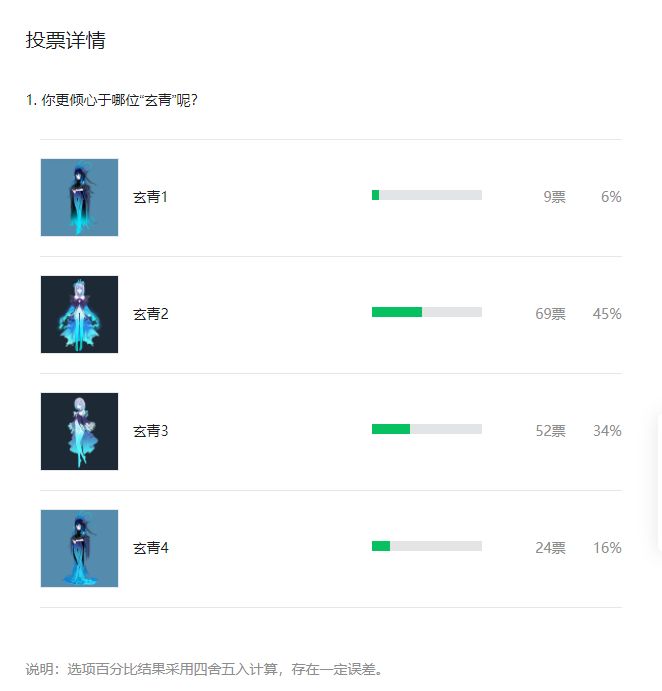The width and height of the screenshot is (662, 691).
Task: Click the 9票 vote count
Action: click(x=554, y=197)
